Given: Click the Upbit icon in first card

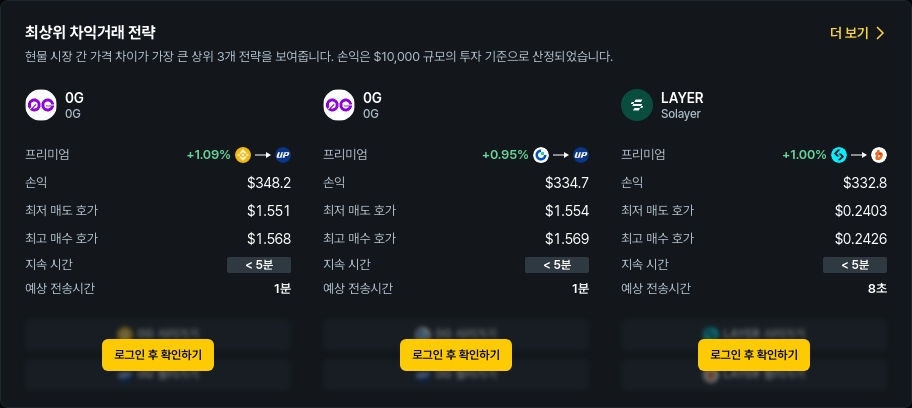Looking at the screenshot, I should click(x=283, y=155).
